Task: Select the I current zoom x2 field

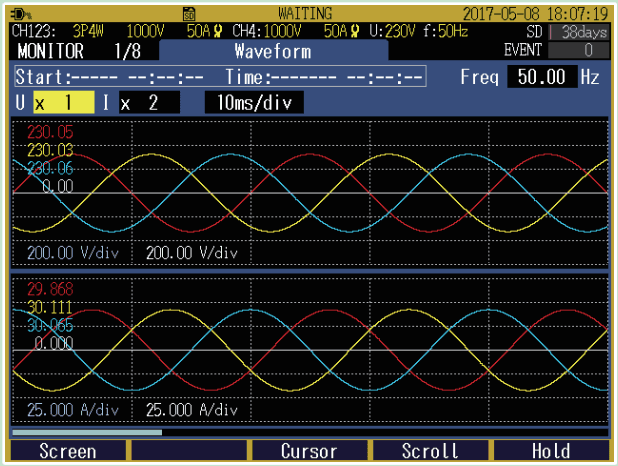Action: (x=148, y=102)
